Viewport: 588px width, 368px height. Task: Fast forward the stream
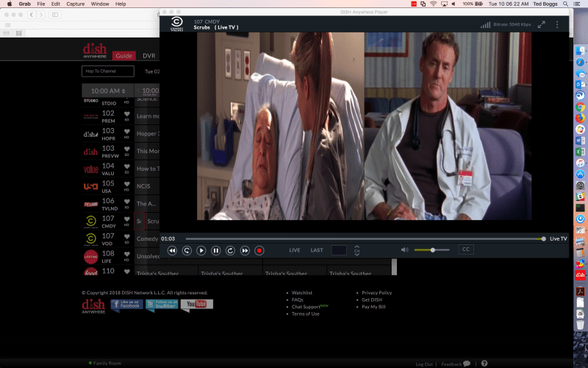(x=245, y=250)
